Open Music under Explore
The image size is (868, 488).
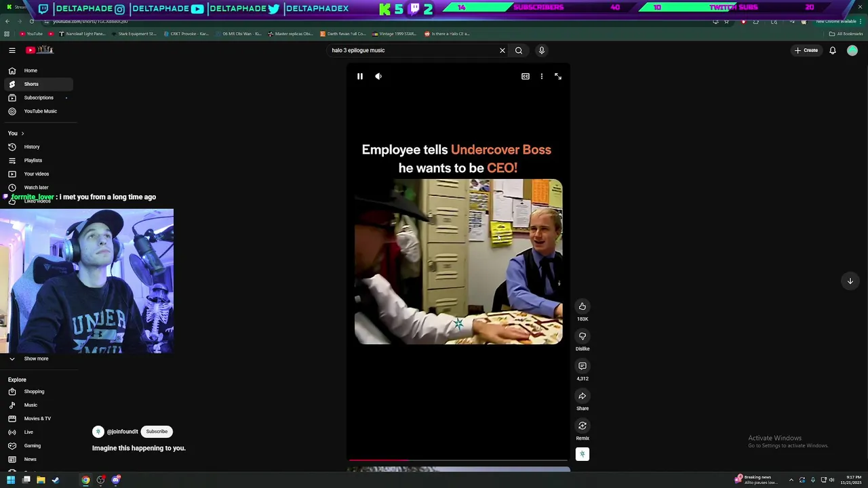(38, 405)
